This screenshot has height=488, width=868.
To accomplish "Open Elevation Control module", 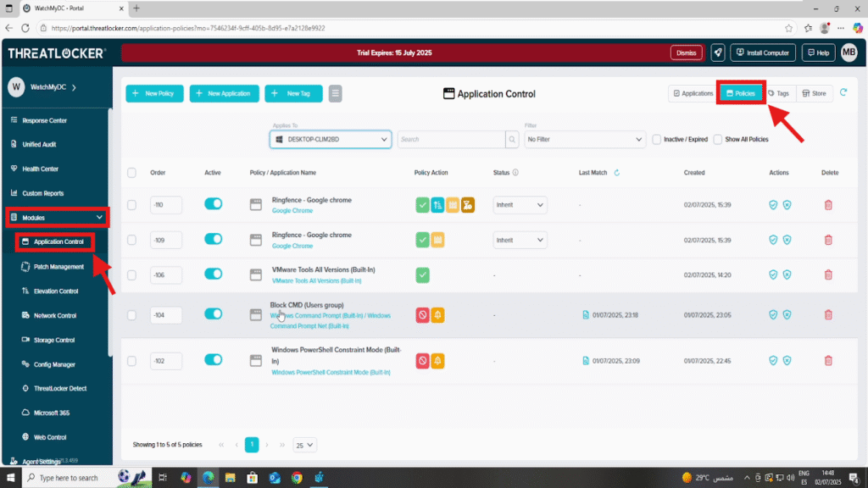I will [x=56, y=291].
